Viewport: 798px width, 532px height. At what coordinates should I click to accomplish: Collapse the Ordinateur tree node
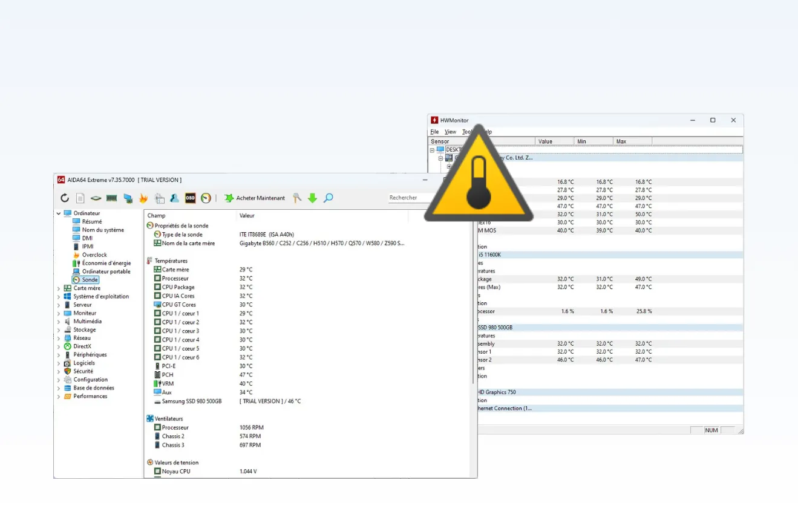click(x=58, y=213)
